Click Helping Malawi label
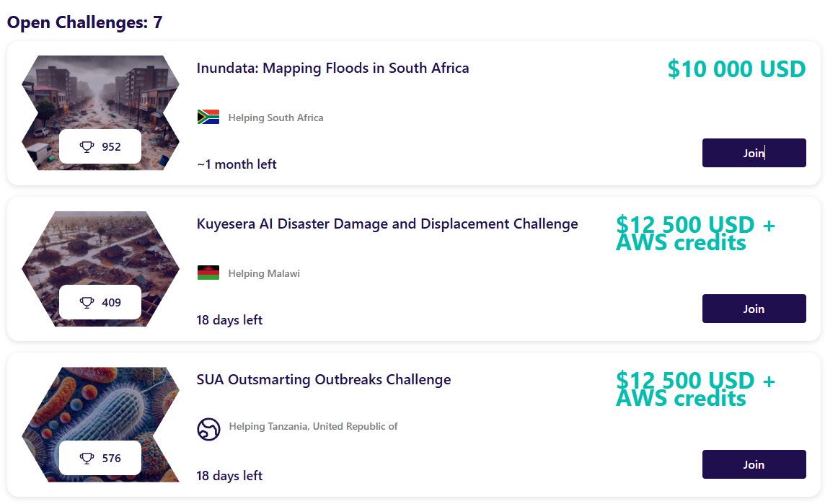838x504 pixels. 264,274
